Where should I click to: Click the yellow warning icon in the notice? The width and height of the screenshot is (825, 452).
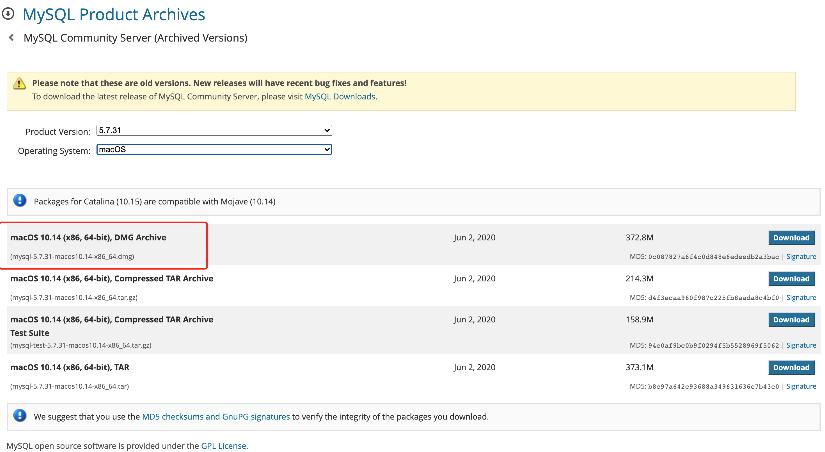(21, 84)
